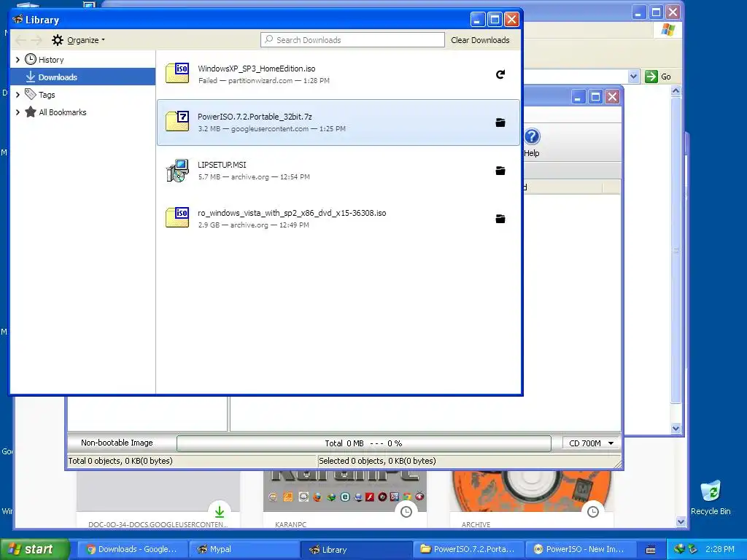Image resolution: width=747 pixels, height=560 pixels.
Task: Click the search magnifier icon in Search Downloads
Action: tap(269, 39)
